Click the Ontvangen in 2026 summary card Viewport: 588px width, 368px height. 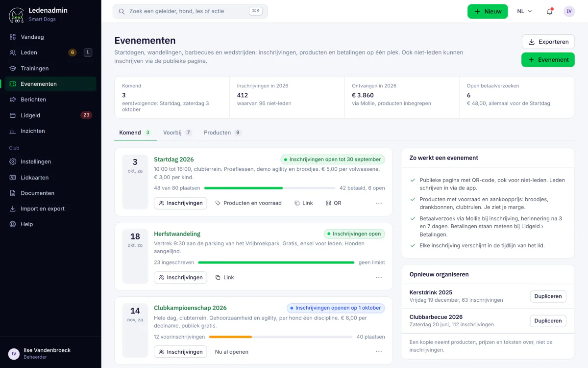click(402, 97)
